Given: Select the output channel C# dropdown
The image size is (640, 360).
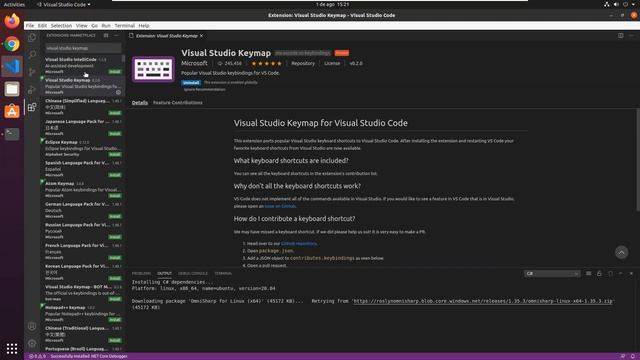Looking at the screenshot, I should click(x=552, y=273).
